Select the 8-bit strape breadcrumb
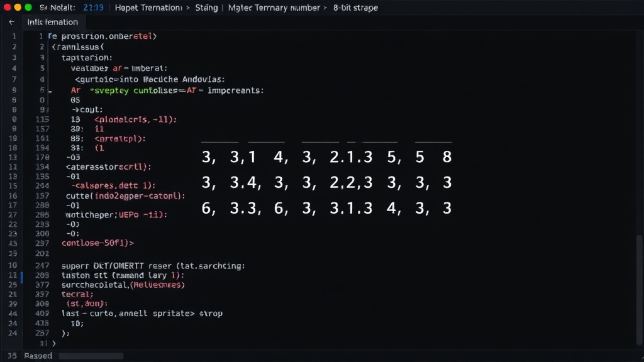 click(x=356, y=8)
